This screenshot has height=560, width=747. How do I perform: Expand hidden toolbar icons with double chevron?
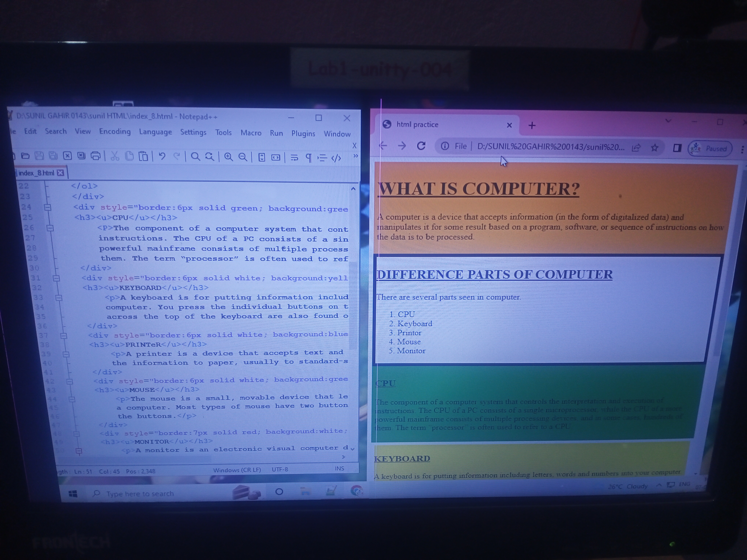coord(356,156)
